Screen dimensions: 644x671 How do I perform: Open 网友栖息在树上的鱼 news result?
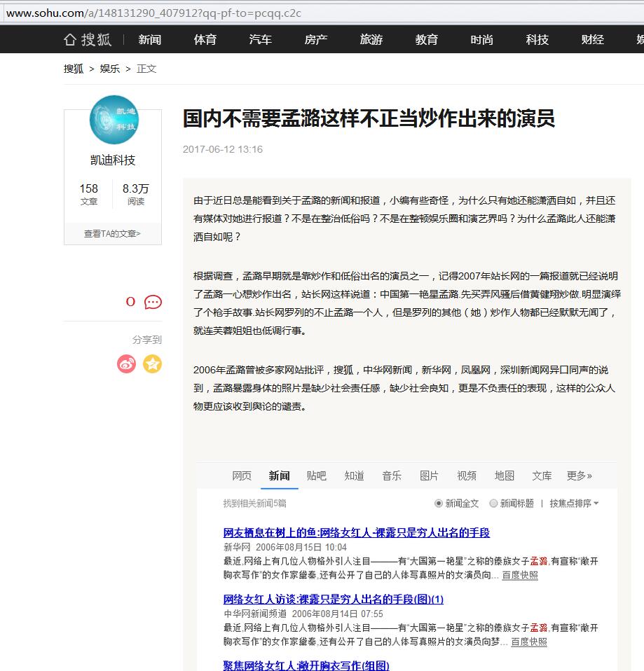[356, 532]
